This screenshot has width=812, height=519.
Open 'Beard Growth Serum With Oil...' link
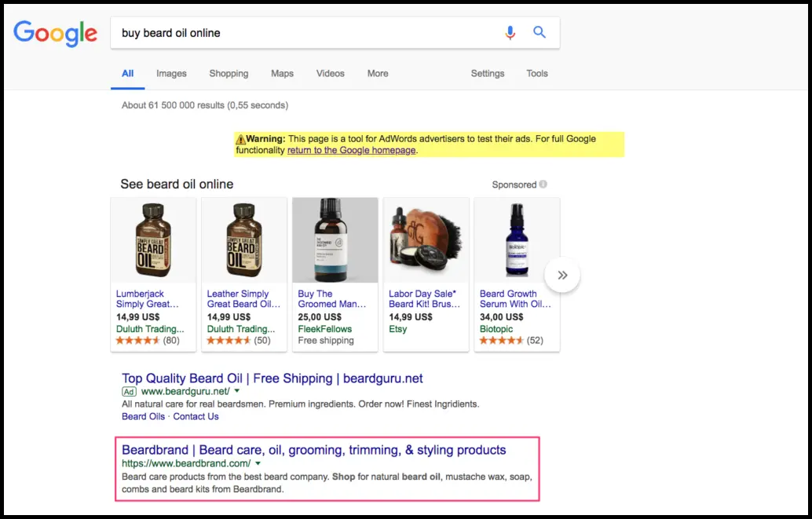pyautogui.click(x=515, y=299)
